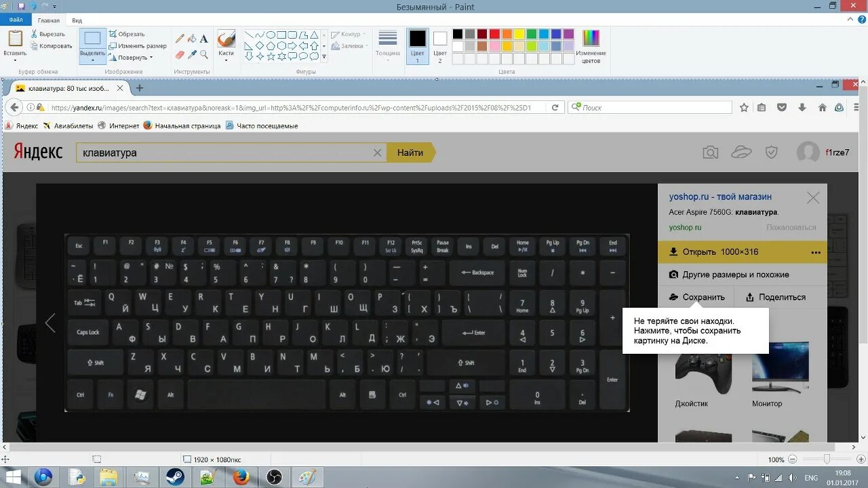This screenshot has width=868, height=488.
Task: Show hidden tray icons arrow
Action: click(738, 478)
